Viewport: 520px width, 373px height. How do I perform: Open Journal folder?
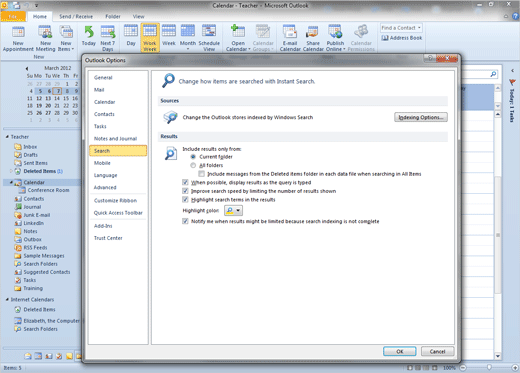(32, 207)
